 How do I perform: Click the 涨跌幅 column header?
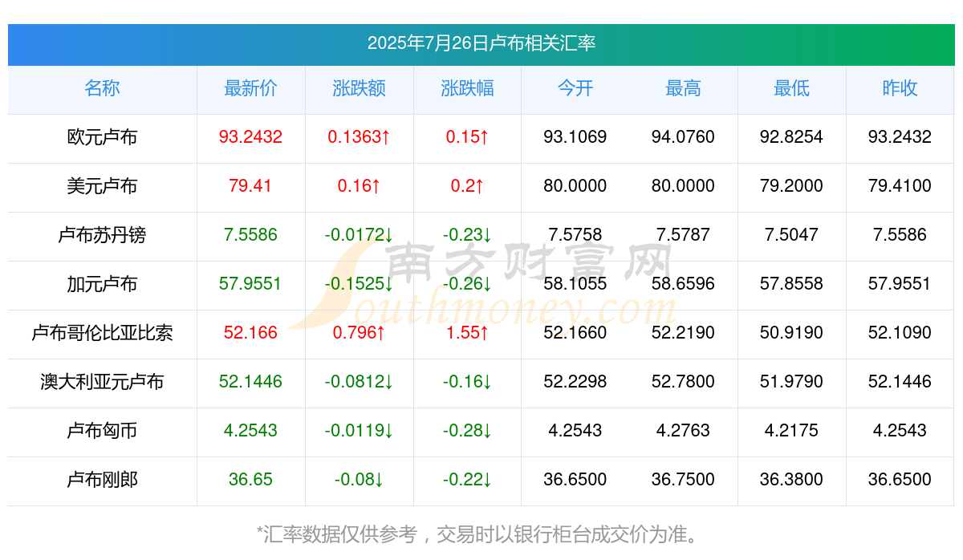(467, 88)
